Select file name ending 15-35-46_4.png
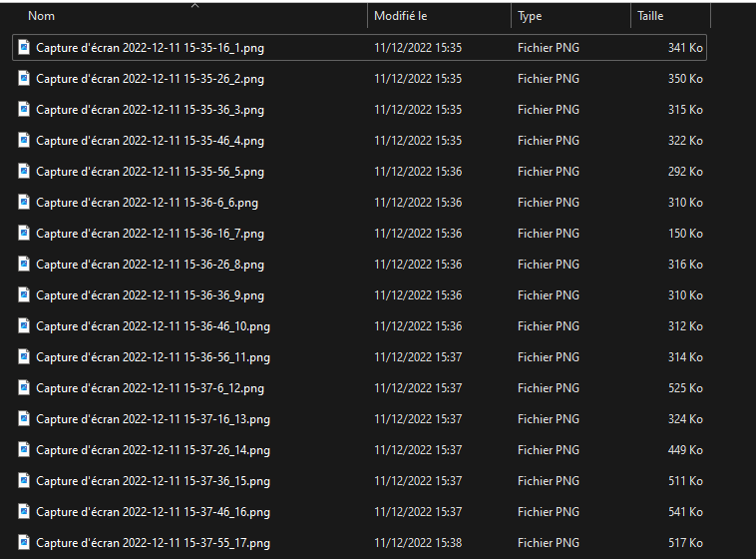The height and width of the screenshot is (559, 756). (150, 140)
